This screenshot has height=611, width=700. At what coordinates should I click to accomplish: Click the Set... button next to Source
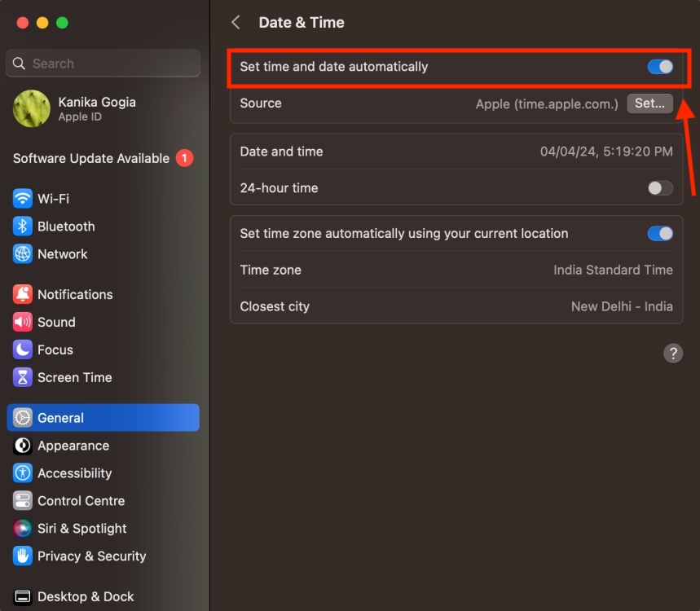pos(649,103)
